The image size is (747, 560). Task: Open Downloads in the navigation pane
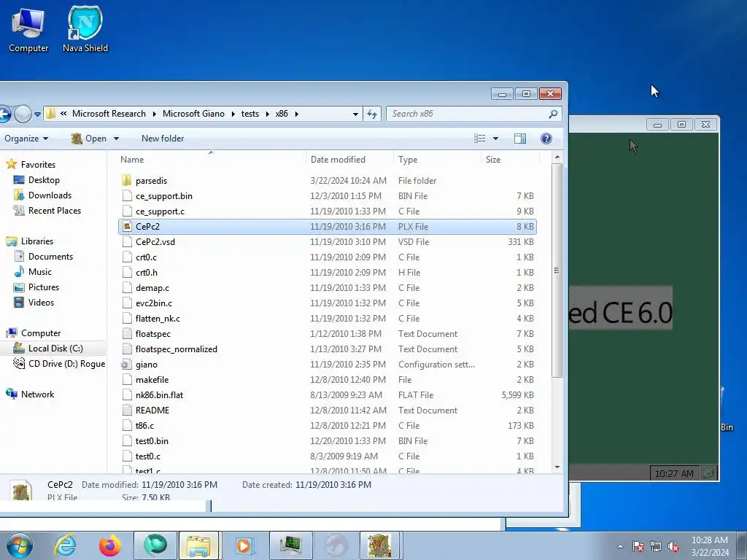[50, 195]
